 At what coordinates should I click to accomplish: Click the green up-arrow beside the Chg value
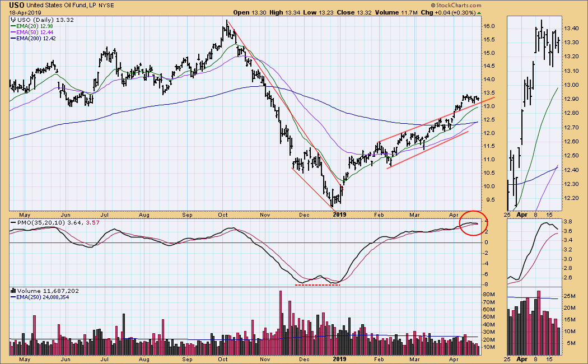click(x=479, y=13)
